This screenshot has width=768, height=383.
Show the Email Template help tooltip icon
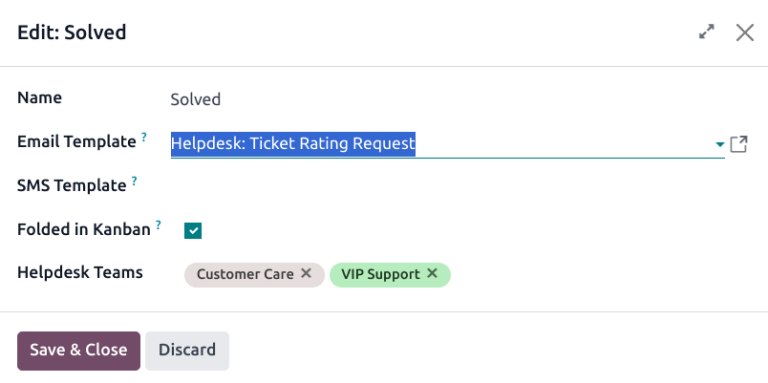pos(144,137)
